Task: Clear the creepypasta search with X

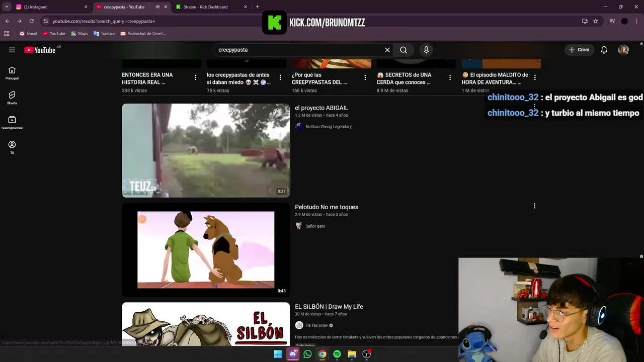Action: (x=387, y=50)
